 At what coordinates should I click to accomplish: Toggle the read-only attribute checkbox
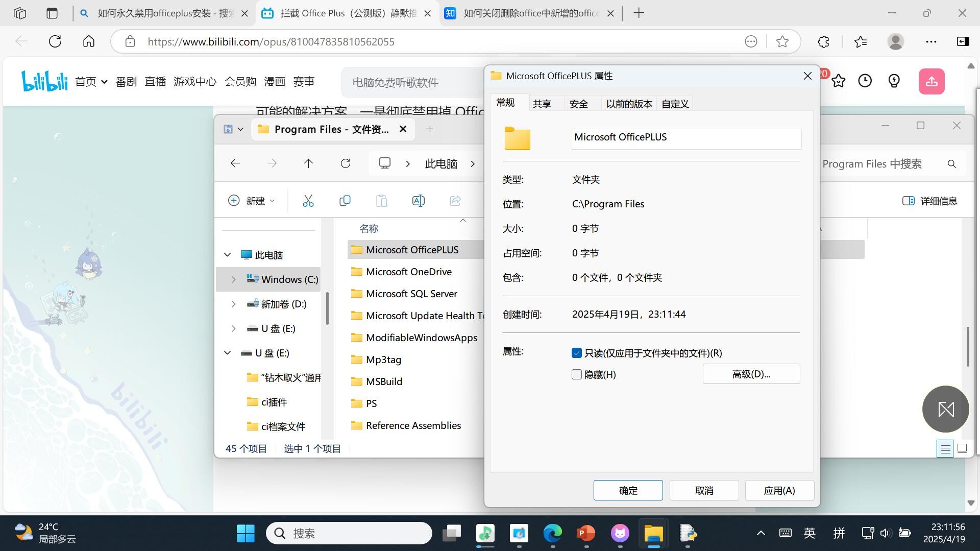(x=577, y=353)
